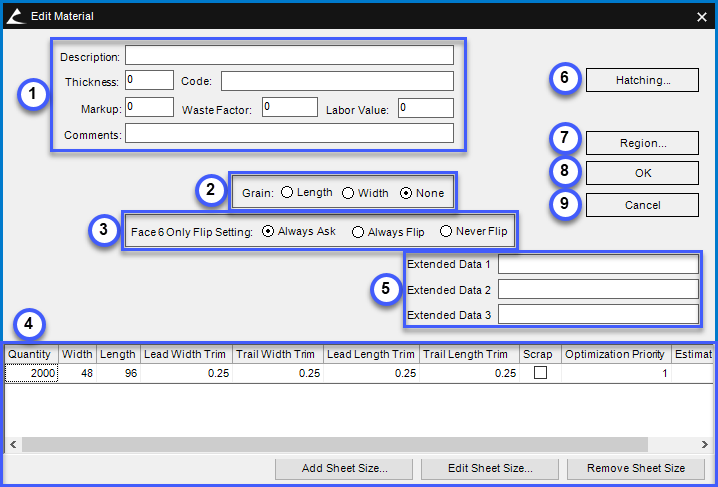Select the Length grain option
Screen dimensions: 718x487
click(x=287, y=193)
